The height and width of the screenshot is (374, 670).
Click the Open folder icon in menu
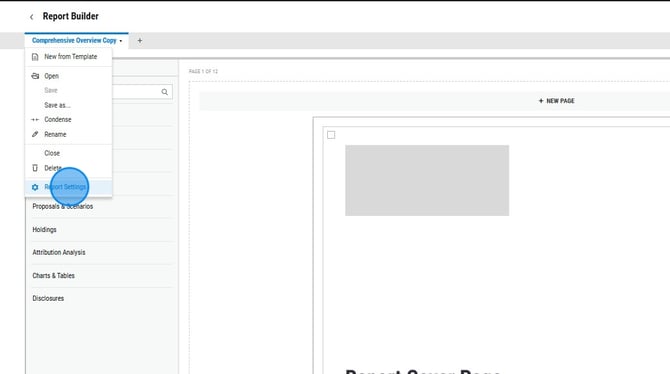tap(35, 76)
